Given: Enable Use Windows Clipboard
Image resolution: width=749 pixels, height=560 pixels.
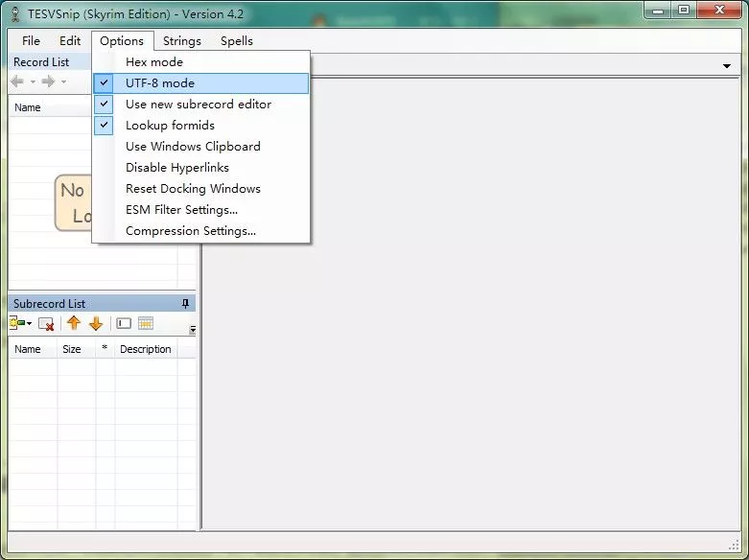Looking at the screenshot, I should [x=201, y=146].
